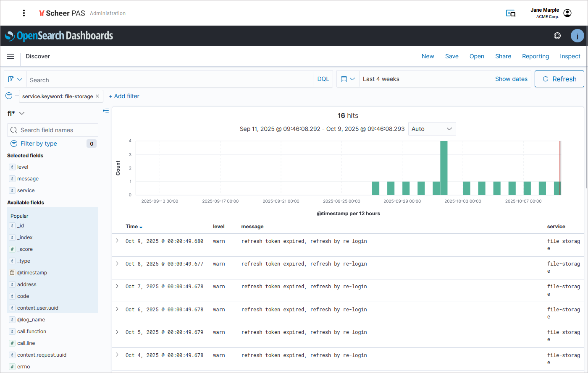
Task: Open the hamburger navigation menu
Action: [10, 56]
